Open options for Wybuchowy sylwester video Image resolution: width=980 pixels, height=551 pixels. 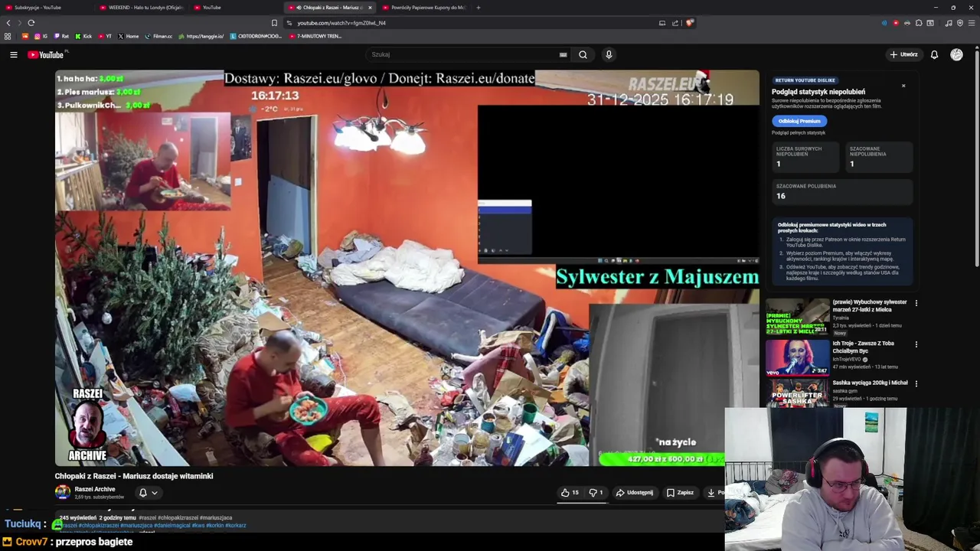tap(916, 303)
